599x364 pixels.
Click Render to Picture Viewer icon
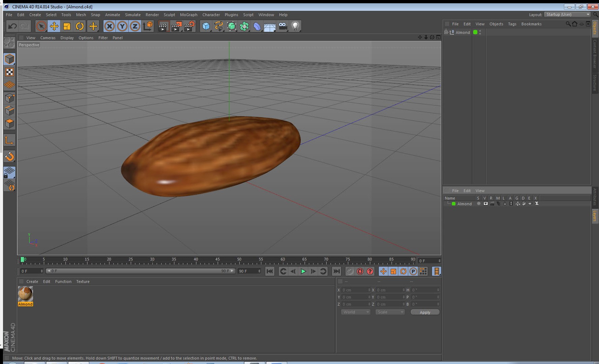click(176, 26)
